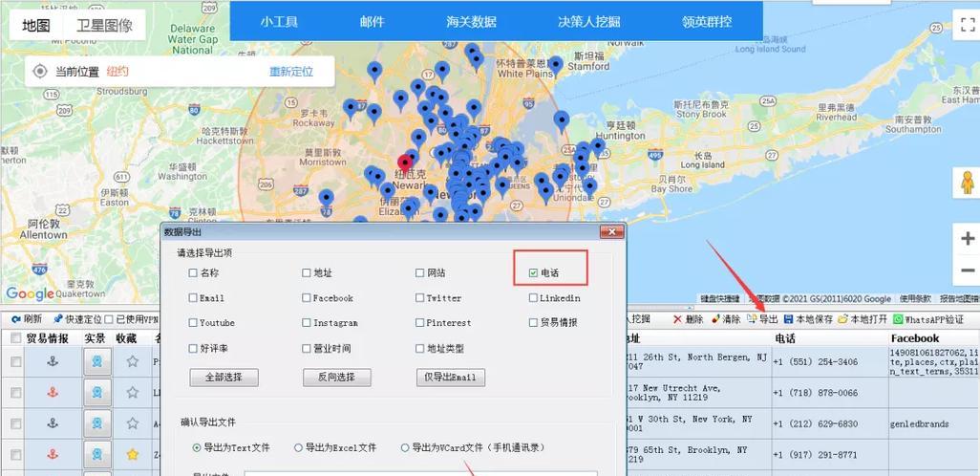Check the 地址类型 export checkbox
980x476 pixels.
[x=420, y=349]
